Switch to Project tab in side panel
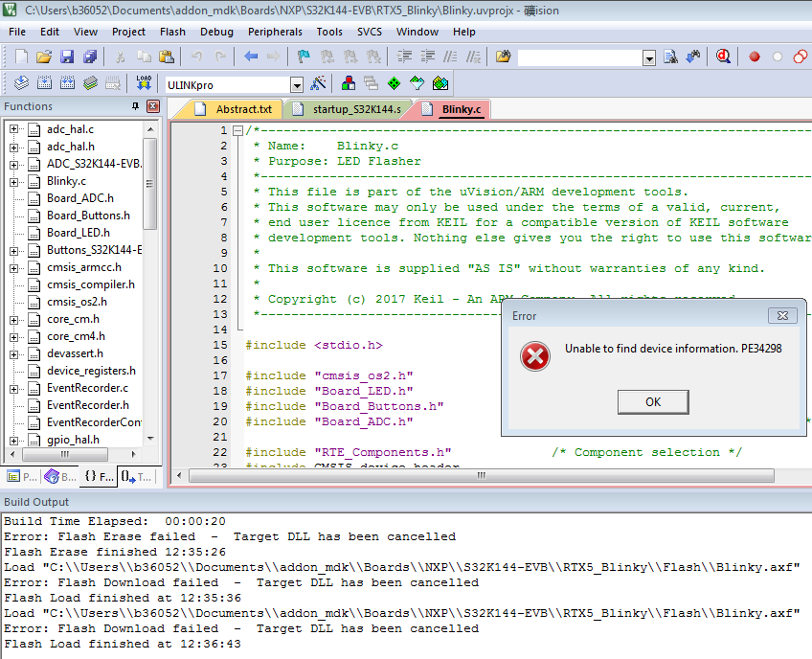This screenshot has height=659, width=812. 22,477
